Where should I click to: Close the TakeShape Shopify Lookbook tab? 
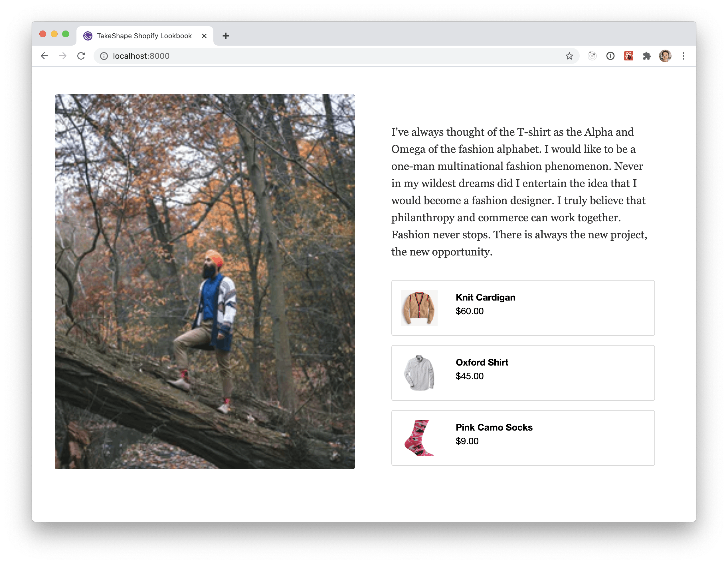[x=204, y=36]
